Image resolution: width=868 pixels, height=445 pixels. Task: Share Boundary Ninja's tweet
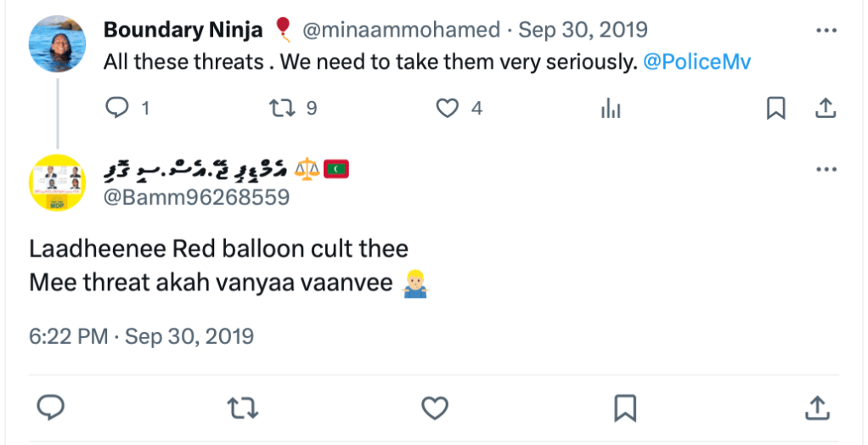826,108
